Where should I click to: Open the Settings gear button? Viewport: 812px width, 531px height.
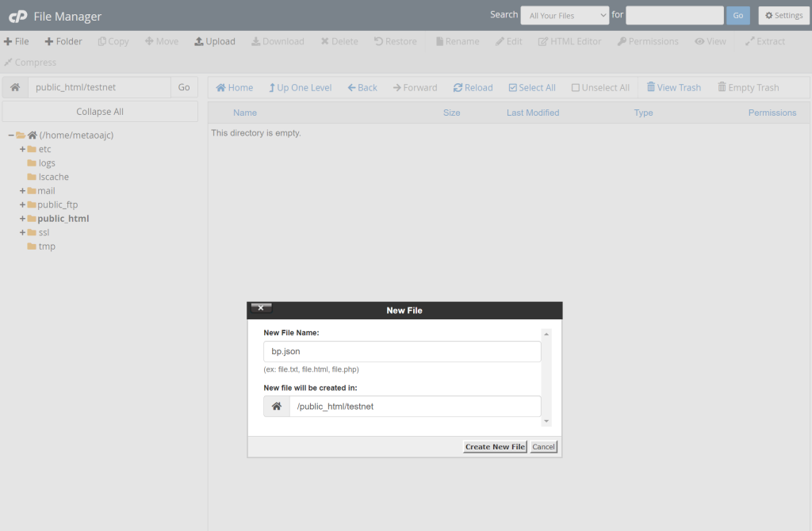coord(783,16)
